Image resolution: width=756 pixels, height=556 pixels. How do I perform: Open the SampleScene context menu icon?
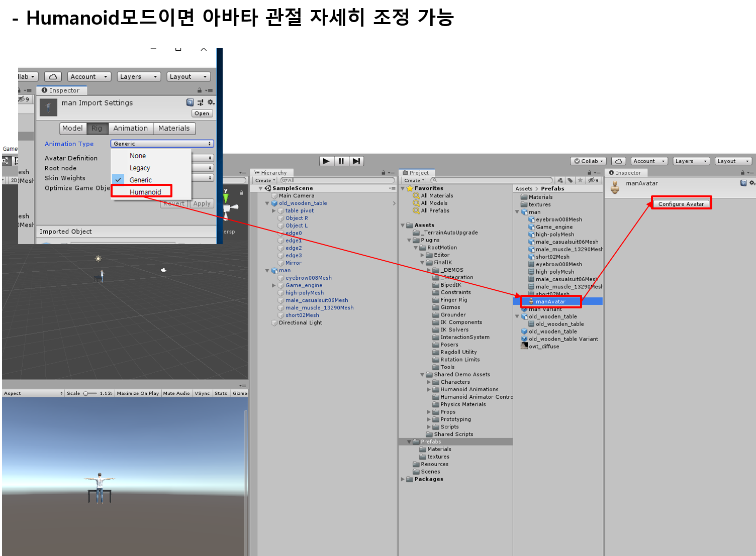392,188
